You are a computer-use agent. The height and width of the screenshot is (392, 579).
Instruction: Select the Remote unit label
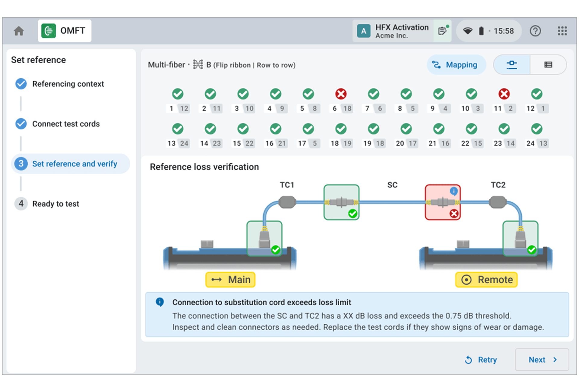tap(486, 280)
